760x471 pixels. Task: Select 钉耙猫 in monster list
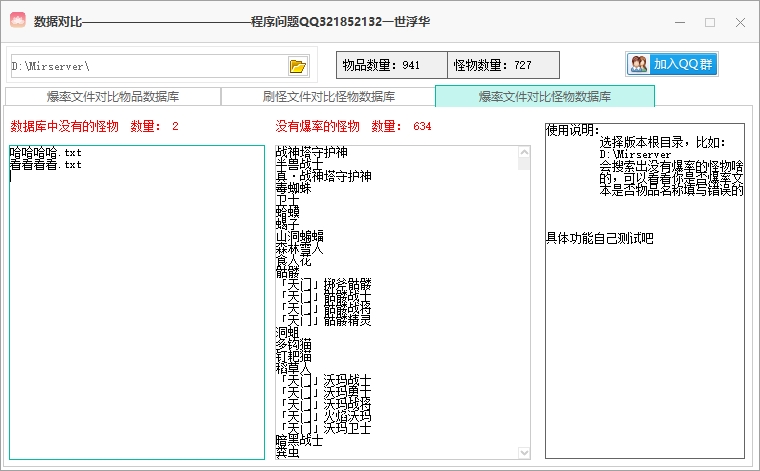[x=294, y=356]
